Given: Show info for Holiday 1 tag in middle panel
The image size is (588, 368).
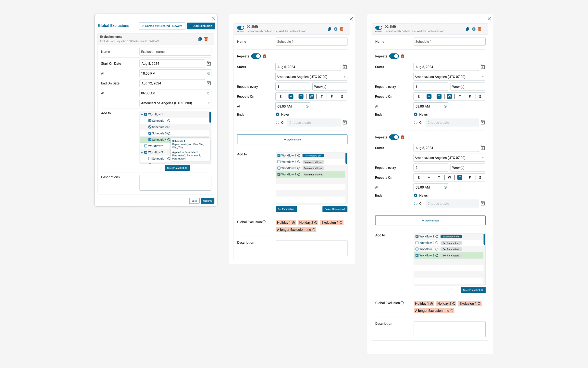Looking at the screenshot, I should [293, 223].
